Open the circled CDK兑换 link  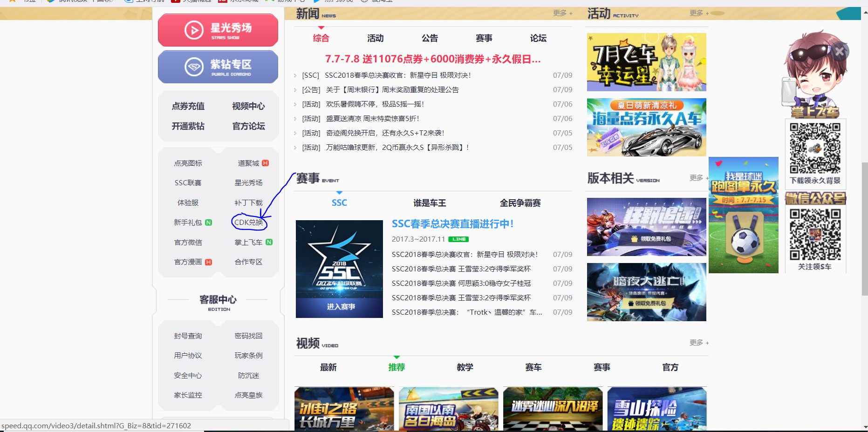coord(250,223)
